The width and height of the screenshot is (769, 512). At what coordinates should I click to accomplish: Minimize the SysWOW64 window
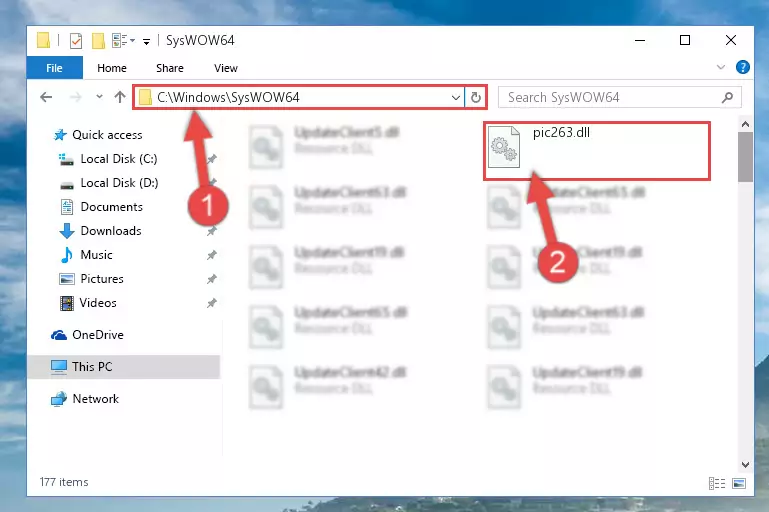pyautogui.click(x=640, y=40)
